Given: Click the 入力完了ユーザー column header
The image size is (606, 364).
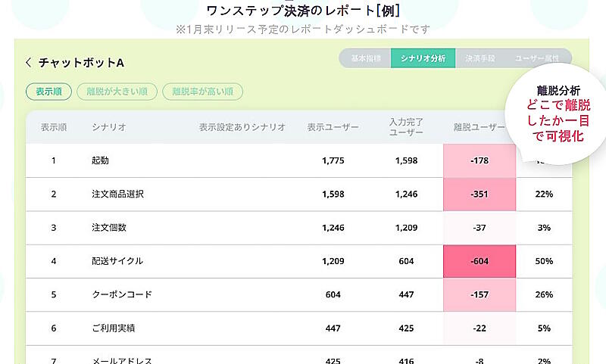Looking at the screenshot, I should [x=405, y=127].
